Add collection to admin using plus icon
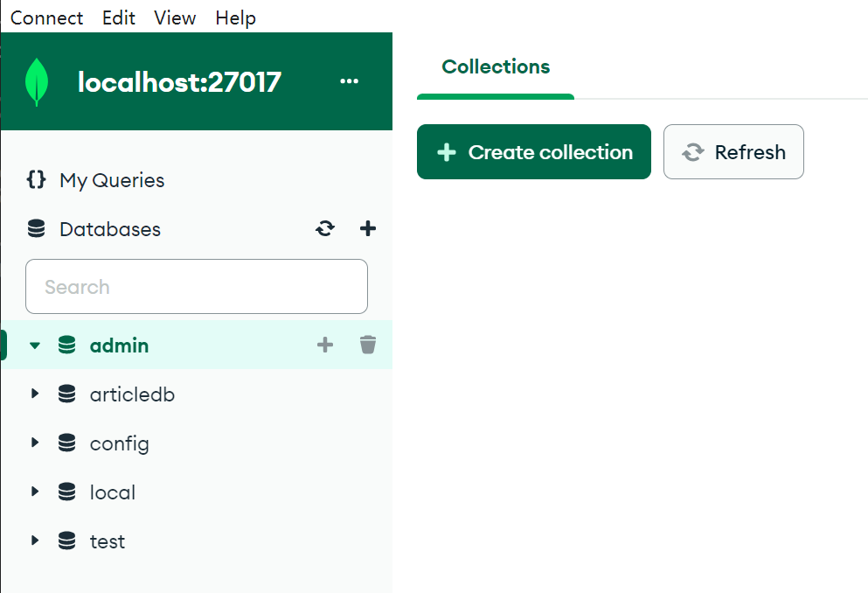Viewport: 868px width, 593px height. pos(325,345)
